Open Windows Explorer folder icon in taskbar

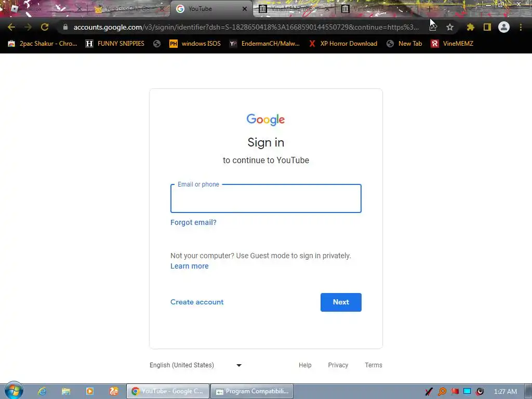pos(66,391)
